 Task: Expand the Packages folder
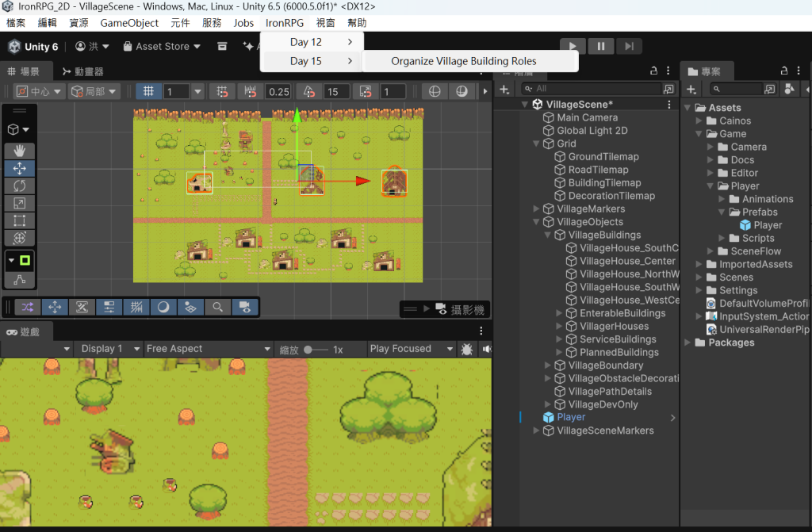pos(688,343)
